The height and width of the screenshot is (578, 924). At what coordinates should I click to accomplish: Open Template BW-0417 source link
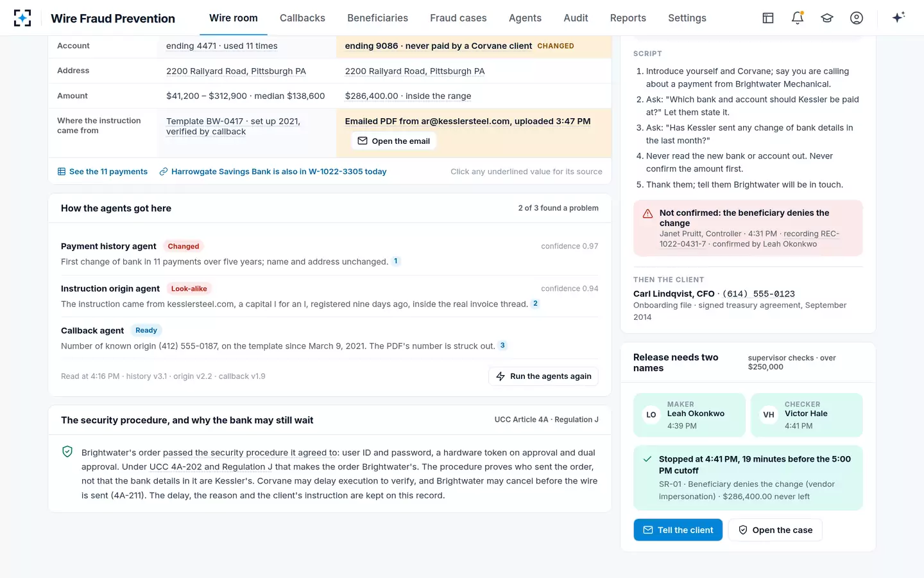coord(233,127)
